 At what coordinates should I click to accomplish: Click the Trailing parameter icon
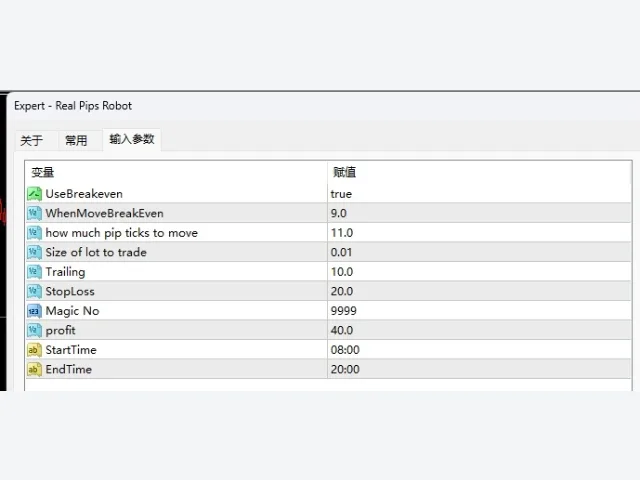pos(34,272)
